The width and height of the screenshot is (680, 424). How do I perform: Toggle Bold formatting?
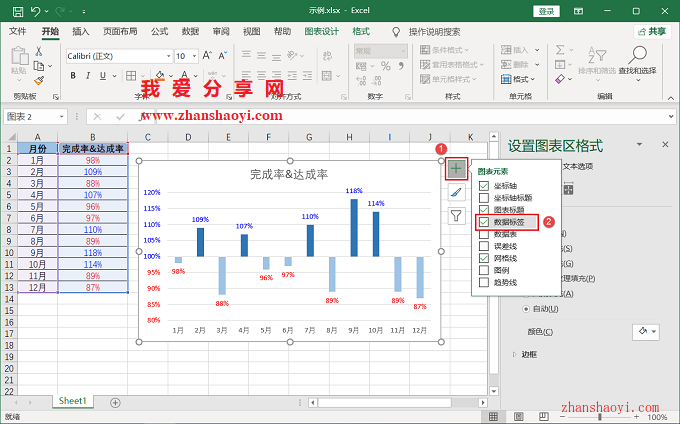coord(73,76)
